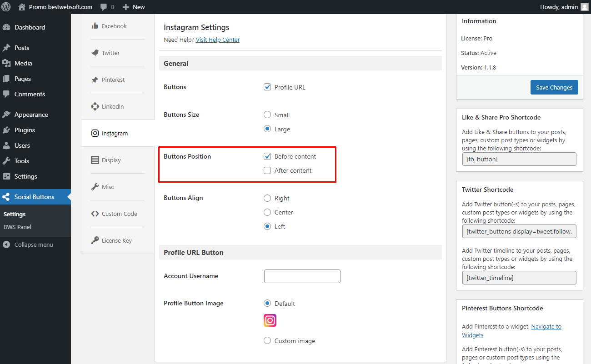The image size is (591, 364).
Task: Click the WordPress logo icon
Action: pyautogui.click(x=6, y=7)
